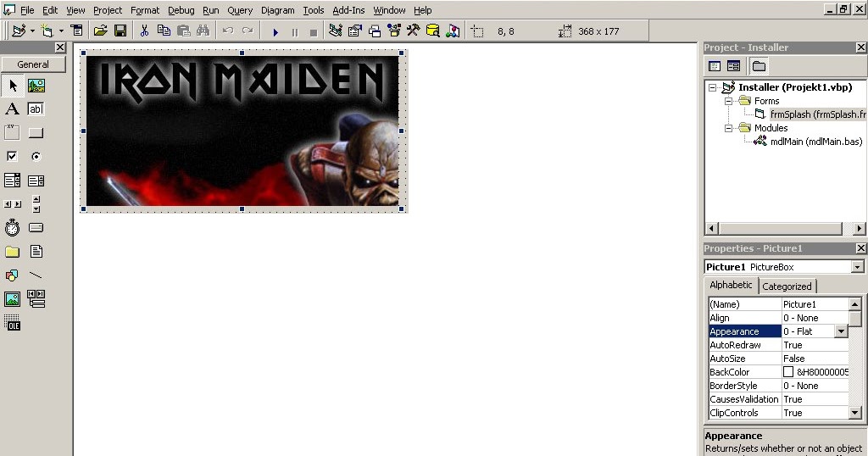The width and height of the screenshot is (868, 456).
Task: Close the Toolbox panel
Action: pos(60,47)
